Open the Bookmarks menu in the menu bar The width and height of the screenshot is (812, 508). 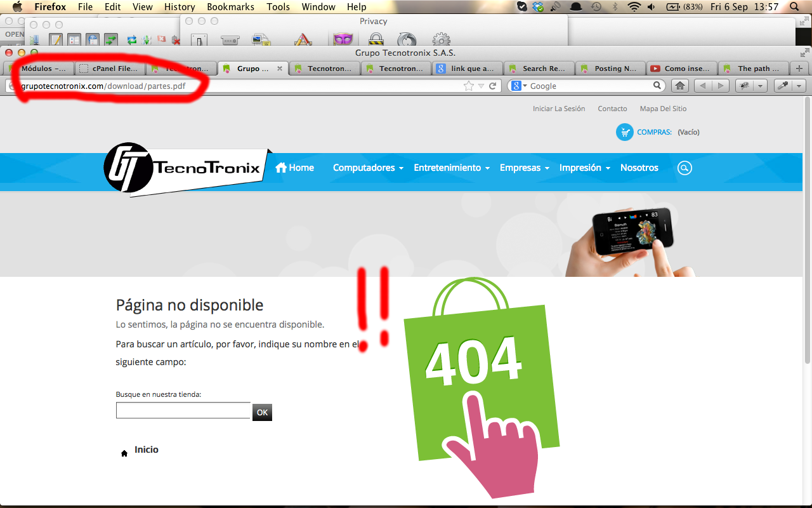click(230, 7)
